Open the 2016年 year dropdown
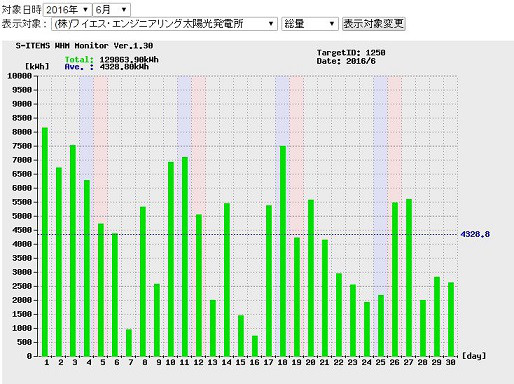 pyautogui.click(x=67, y=9)
